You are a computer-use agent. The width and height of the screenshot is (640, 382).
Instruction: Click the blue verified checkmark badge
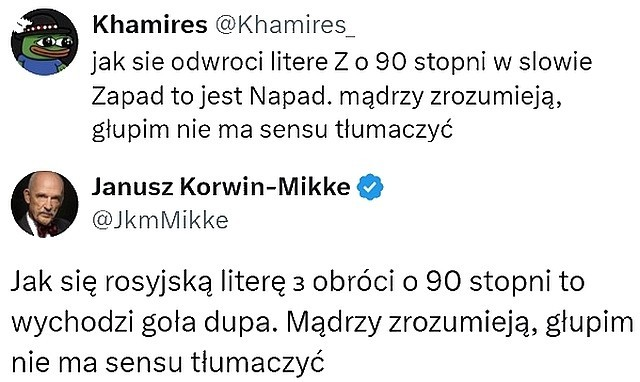point(370,187)
